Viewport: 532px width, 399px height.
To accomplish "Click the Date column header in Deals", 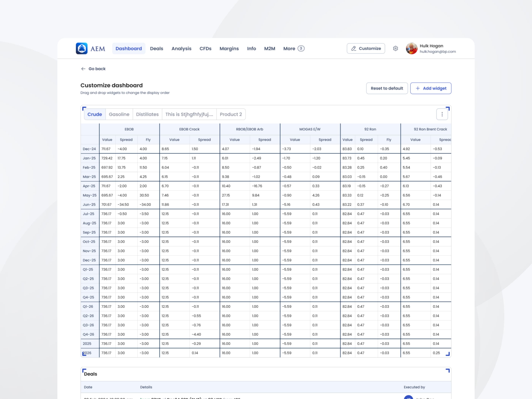I will tap(88, 387).
